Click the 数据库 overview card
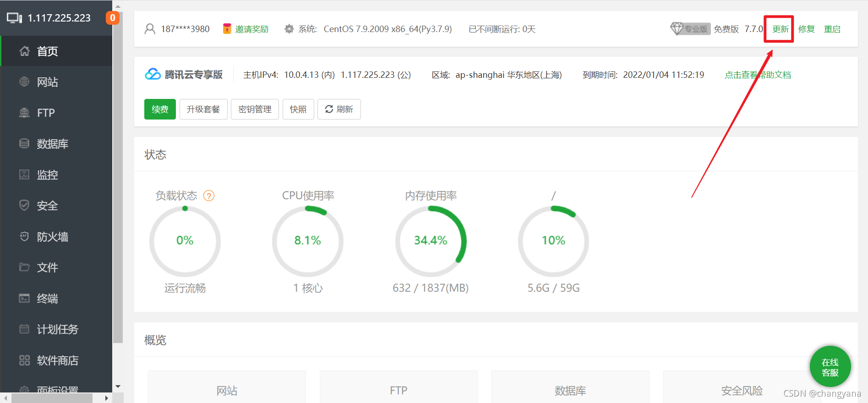 [570, 387]
